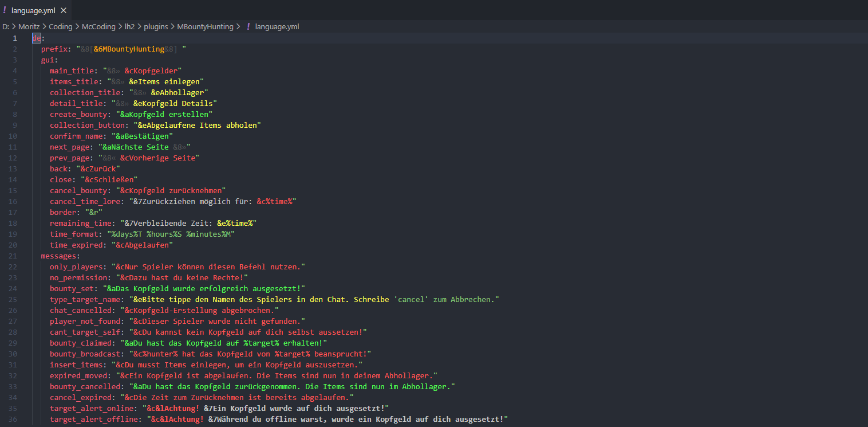Click the 'main_title' key
Screen dimensions: 868x427
tap(72, 70)
